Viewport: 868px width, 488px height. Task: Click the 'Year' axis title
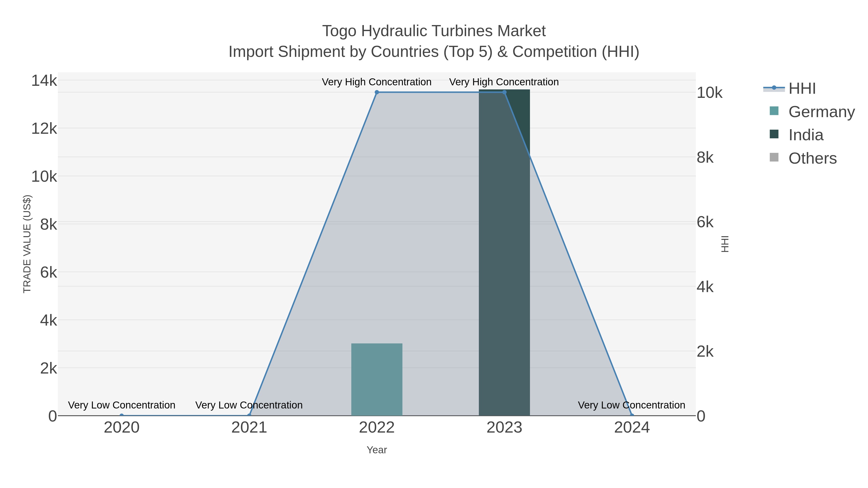[377, 450]
